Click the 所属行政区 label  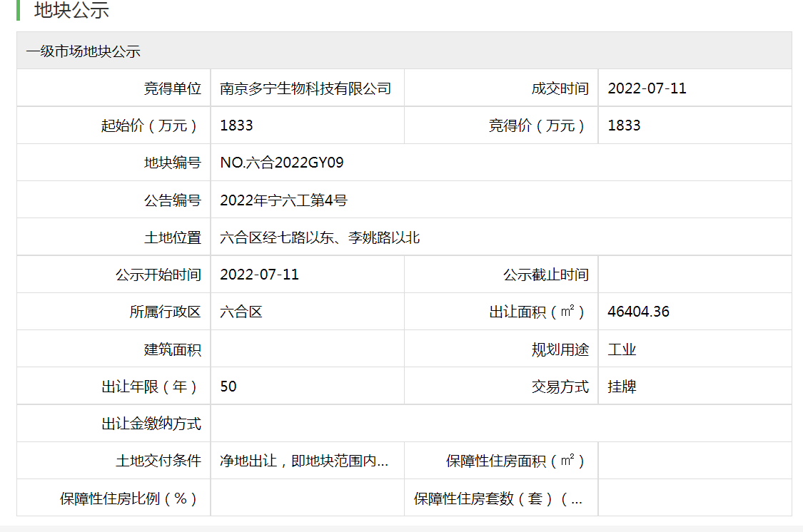(x=165, y=312)
